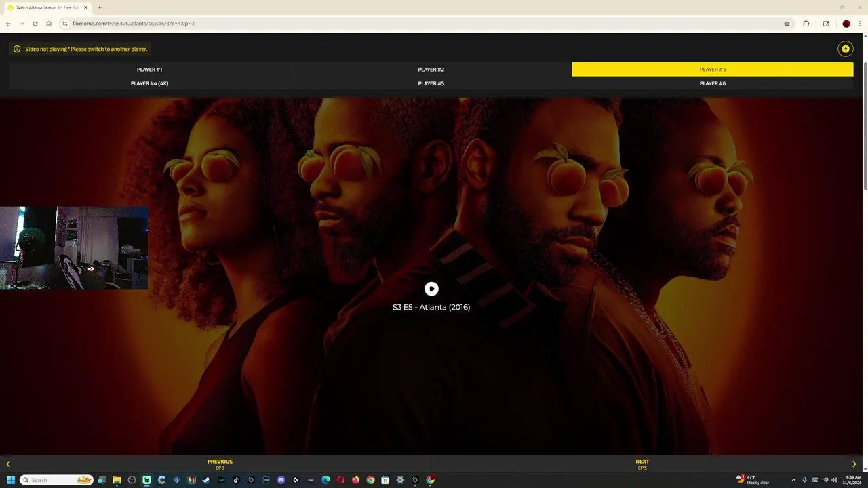
Task: Go to previous episode EP 3
Action: click(x=220, y=464)
